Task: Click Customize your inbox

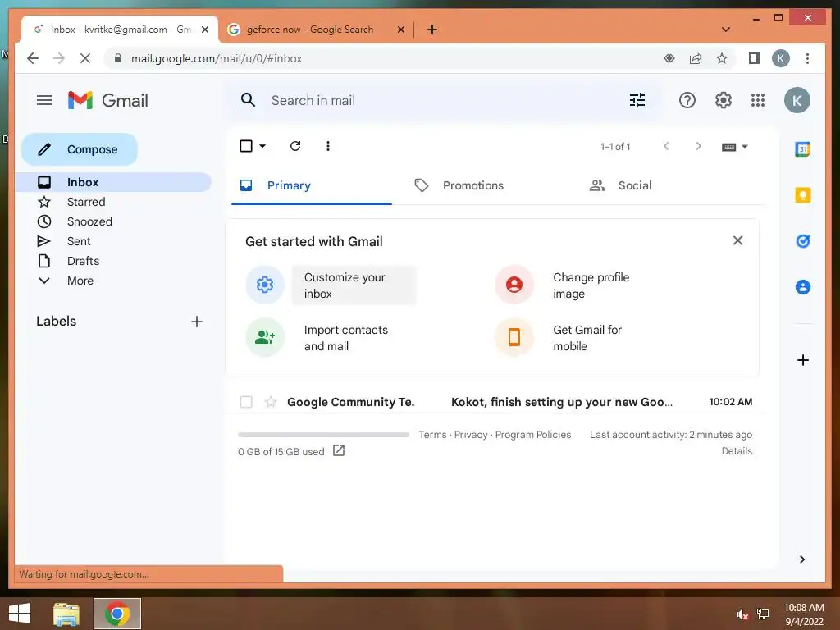Action: [x=354, y=285]
